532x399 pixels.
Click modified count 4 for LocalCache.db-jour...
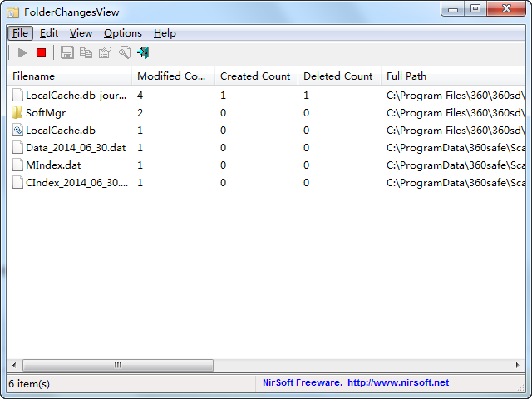click(x=140, y=96)
